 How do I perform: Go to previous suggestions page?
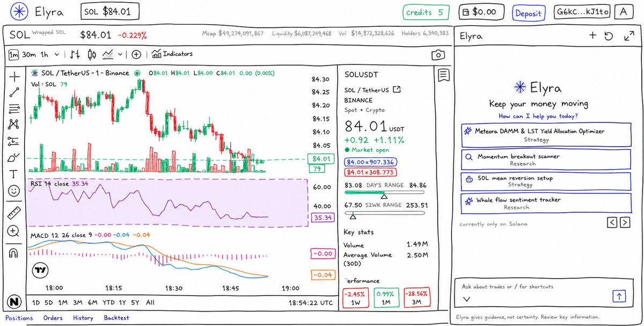[x=613, y=222]
